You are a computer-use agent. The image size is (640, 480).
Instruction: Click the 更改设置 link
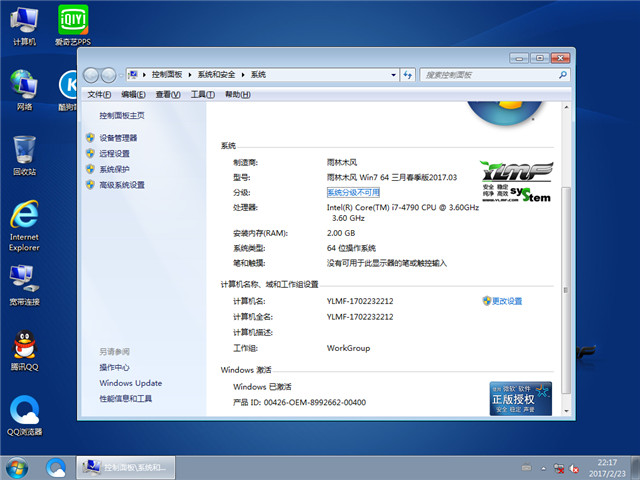(507, 301)
